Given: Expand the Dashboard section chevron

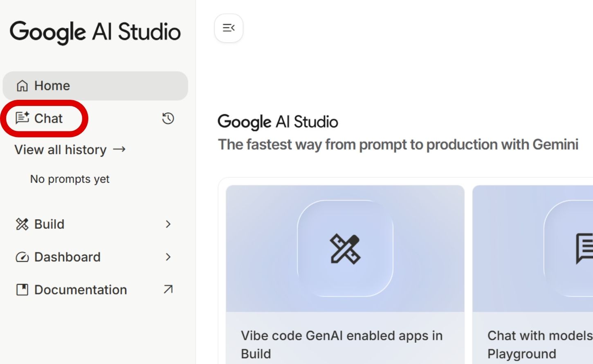Looking at the screenshot, I should (168, 257).
